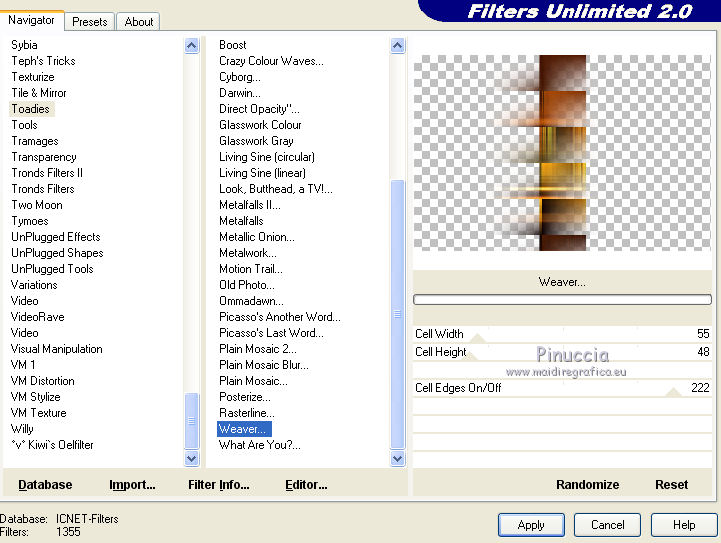
Task: Select VM Distortion category
Action: pyautogui.click(x=42, y=381)
